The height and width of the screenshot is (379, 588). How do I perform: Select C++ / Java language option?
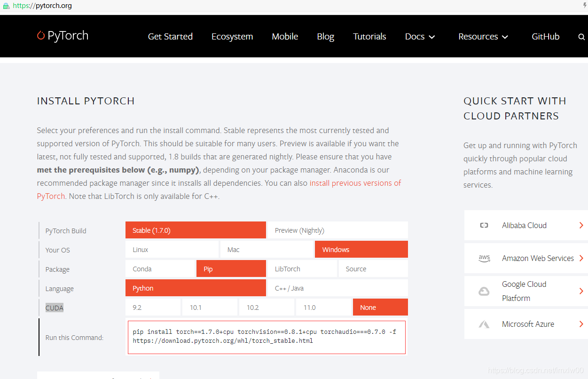[x=337, y=288]
